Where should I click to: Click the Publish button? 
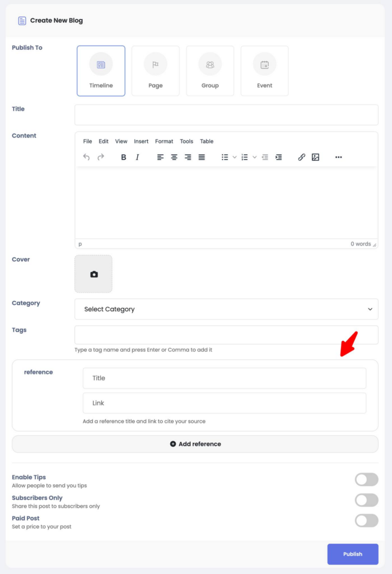(x=353, y=554)
